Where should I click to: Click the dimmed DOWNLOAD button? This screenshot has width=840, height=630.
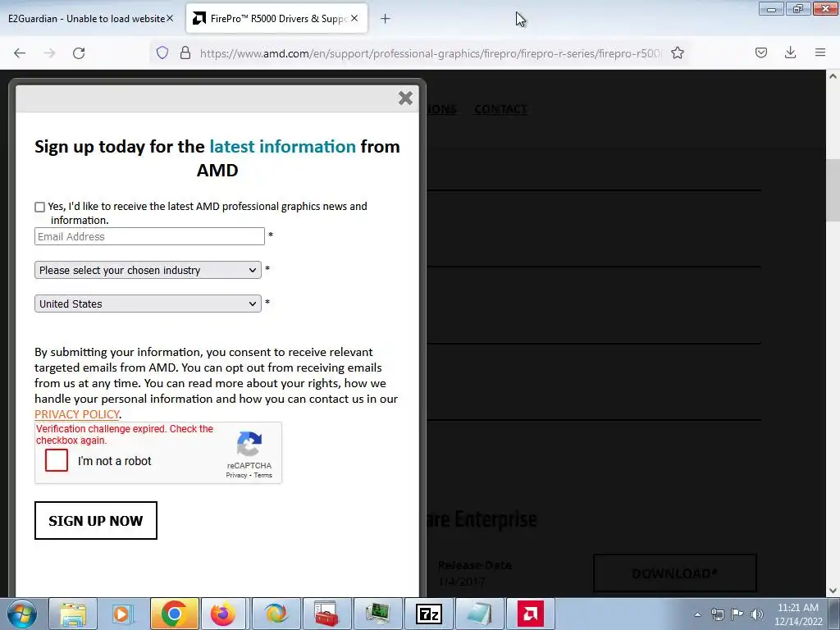coord(675,573)
